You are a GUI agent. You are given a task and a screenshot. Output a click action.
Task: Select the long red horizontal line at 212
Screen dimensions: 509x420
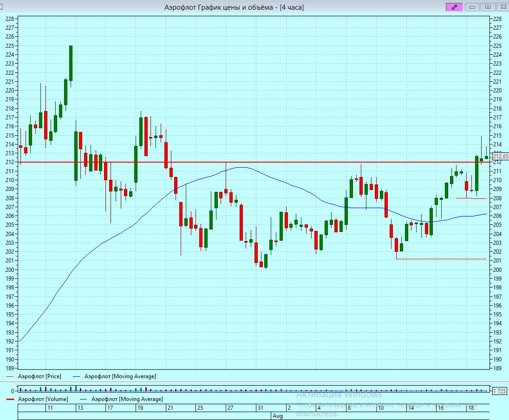254,162
